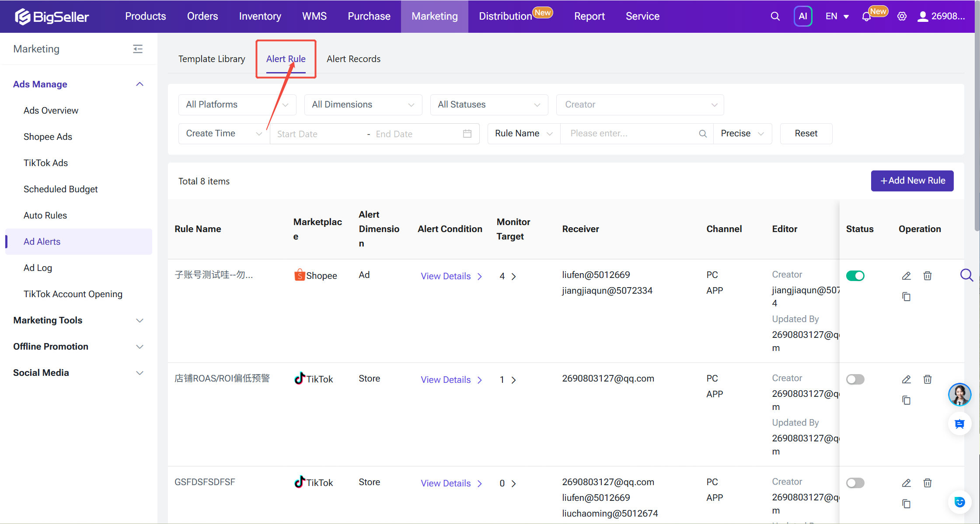Open the smiling helper bot icon
This screenshot has width=980, height=524.
tap(959, 502)
